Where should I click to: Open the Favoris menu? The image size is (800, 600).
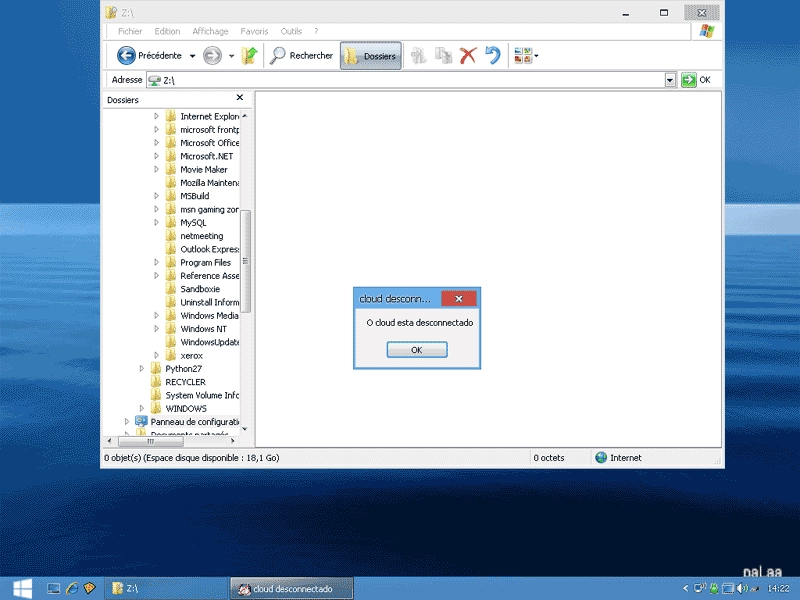[x=254, y=31]
